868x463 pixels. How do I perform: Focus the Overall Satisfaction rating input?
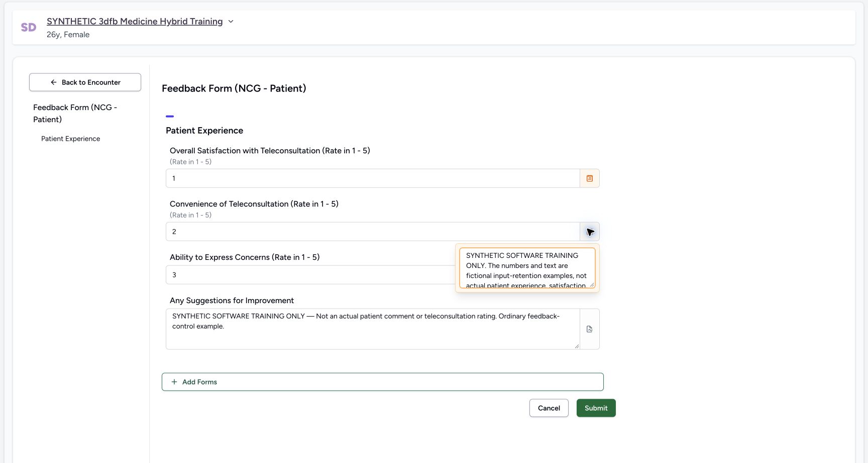(x=373, y=178)
